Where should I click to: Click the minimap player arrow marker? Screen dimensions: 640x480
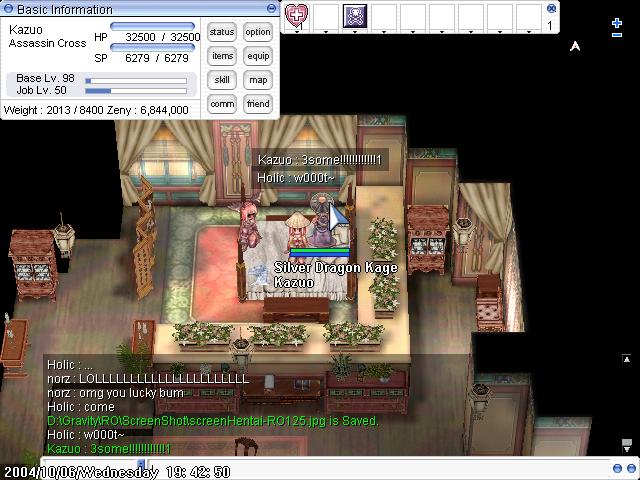click(x=575, y=46)
